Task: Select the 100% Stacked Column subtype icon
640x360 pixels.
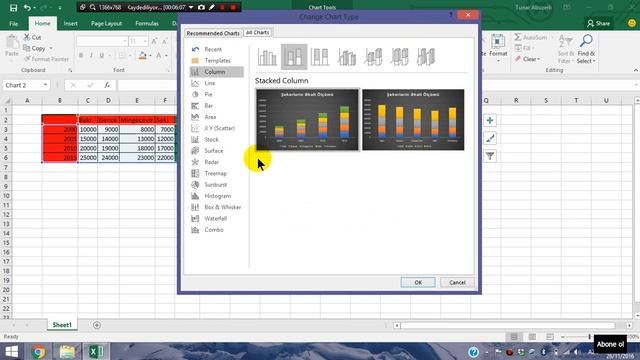Action: 320,57
